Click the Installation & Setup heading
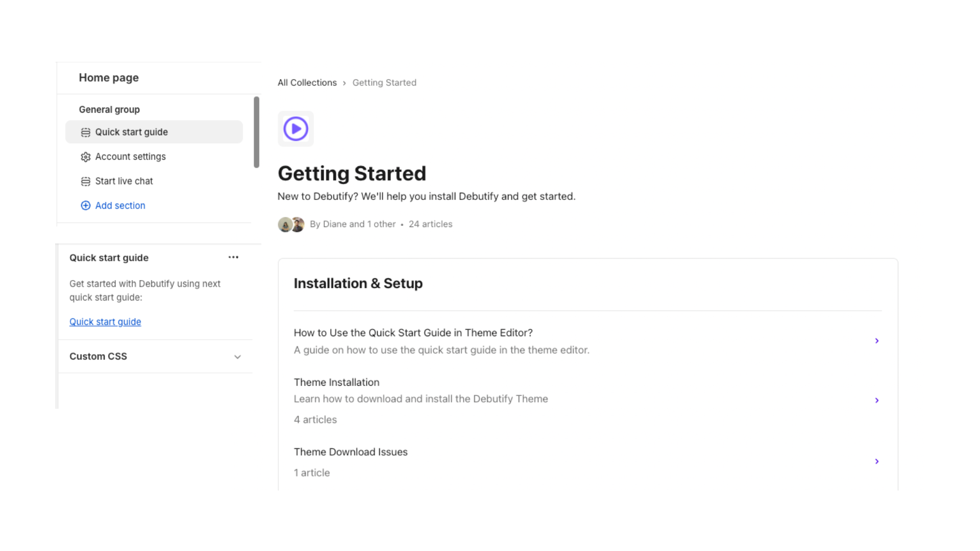Viewport: 980px width, 551px height. click(358, 283)
